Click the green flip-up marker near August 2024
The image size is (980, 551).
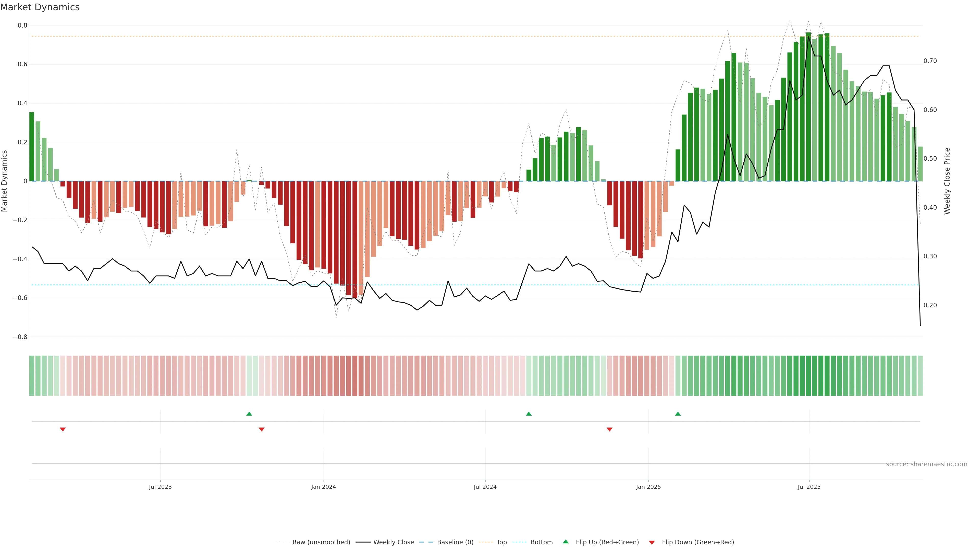point(529,414)
